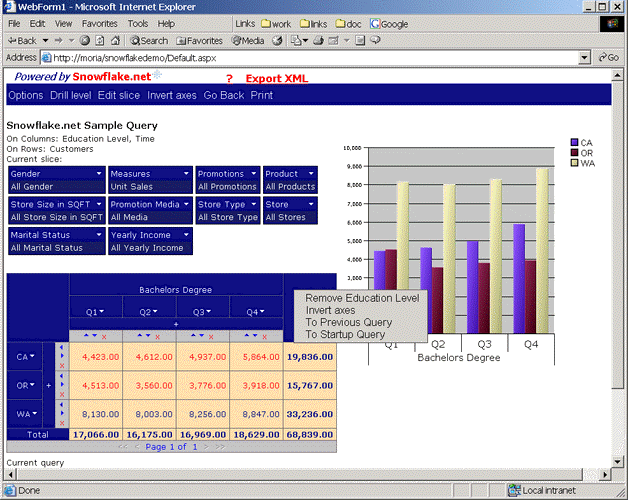Screen dimensions: 628x500
Task: Go to Home page icon
Action: pyautogui.click(x=115, y=40)
